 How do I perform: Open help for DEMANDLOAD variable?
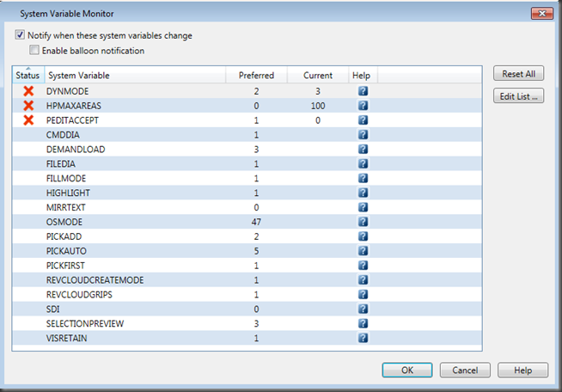pos(363,150)
